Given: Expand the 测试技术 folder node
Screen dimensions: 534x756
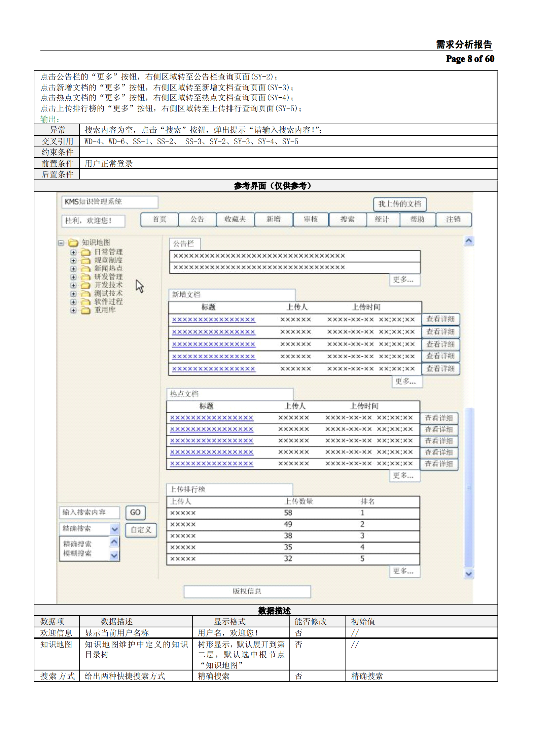Looking at the screenshot, I should pos(73,294).
